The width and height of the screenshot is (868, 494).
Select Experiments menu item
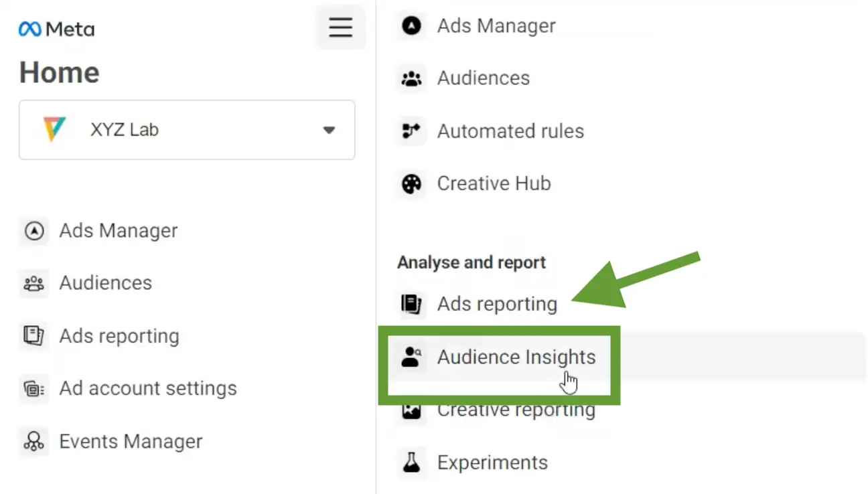tap(492, 463)
